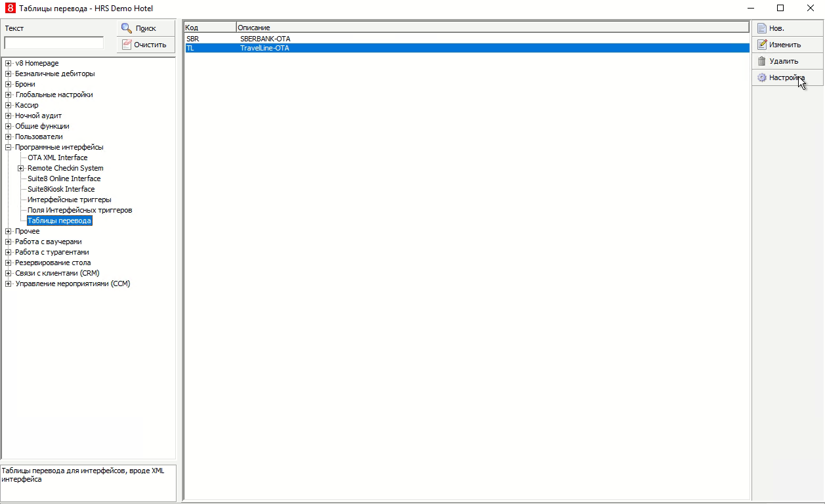This screenshot has width=825, height=504.
Task: Sort by the Код column header
Action: [210, 28]
